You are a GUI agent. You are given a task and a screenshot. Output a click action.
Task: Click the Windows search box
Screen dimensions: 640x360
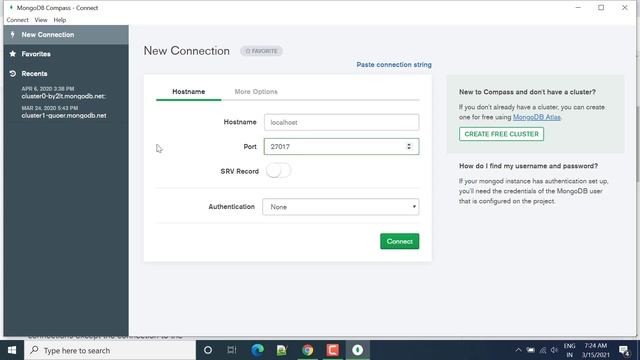coord(110,350)
